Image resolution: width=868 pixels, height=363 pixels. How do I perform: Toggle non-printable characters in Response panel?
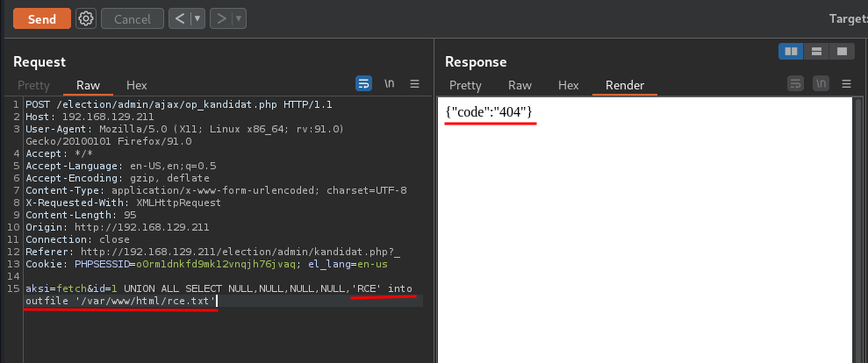click(821, 84)
